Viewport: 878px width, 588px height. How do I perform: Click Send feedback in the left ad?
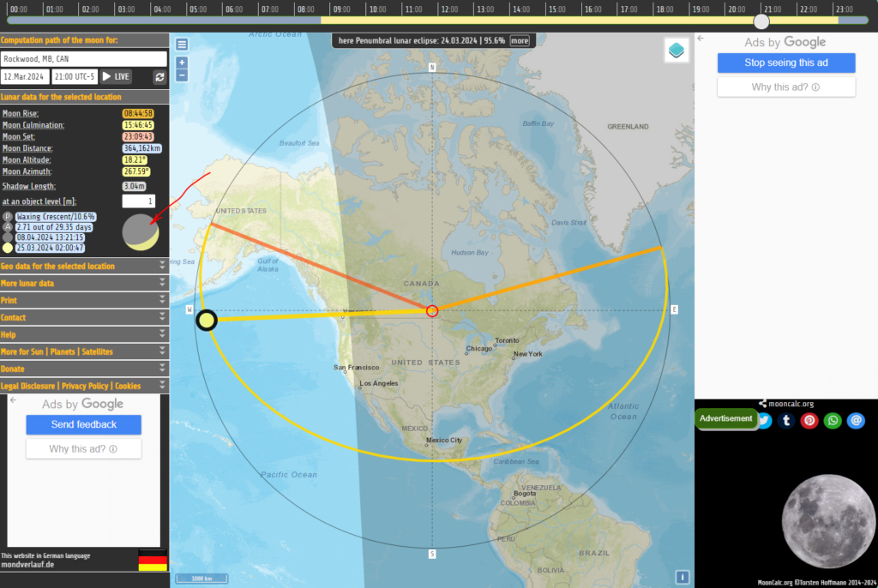coord(83,424)
